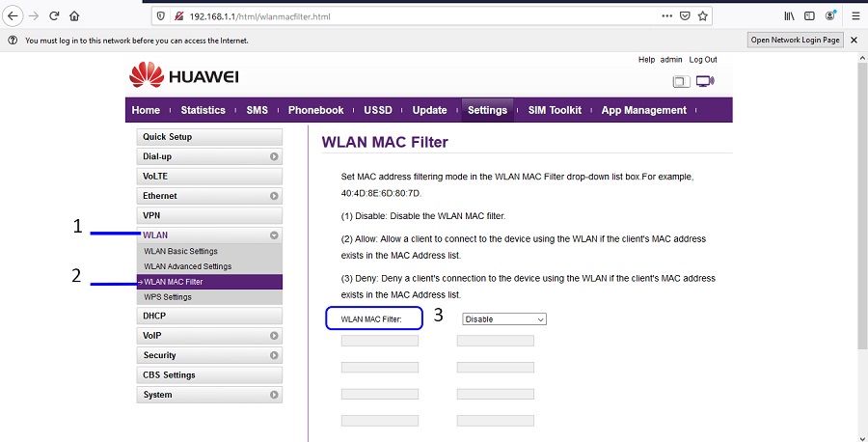Click the Pocket save icon
The height and width of the screenshot is (442, 868).
click(x=685, y=16)
